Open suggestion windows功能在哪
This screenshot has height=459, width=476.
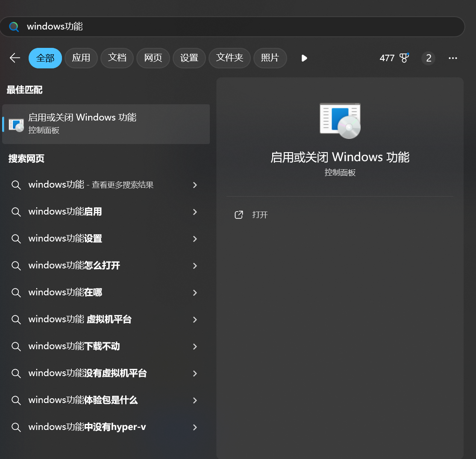(105, 292)
